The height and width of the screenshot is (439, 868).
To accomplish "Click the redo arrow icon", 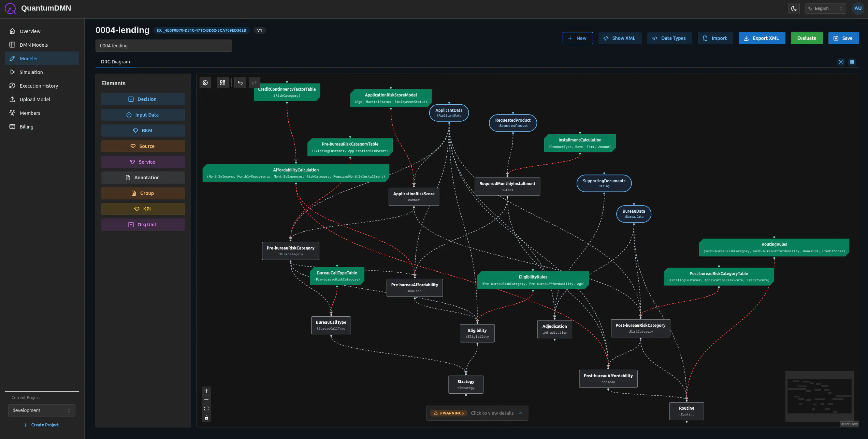I will [x=254, y=82].
